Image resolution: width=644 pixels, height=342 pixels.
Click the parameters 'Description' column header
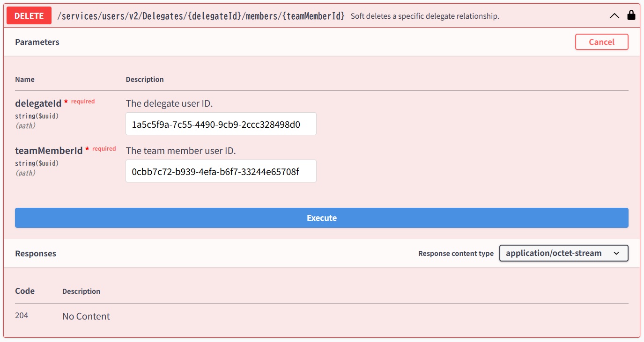[145, 80]
